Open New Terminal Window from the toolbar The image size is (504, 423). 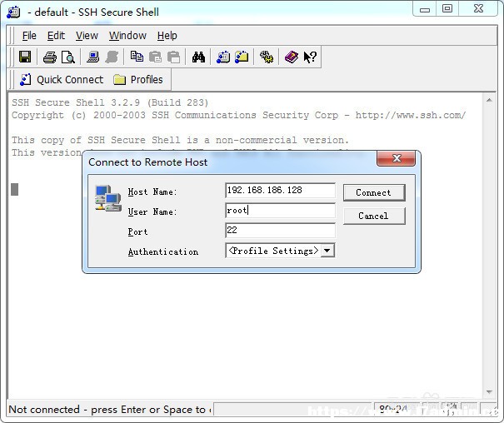223,57
